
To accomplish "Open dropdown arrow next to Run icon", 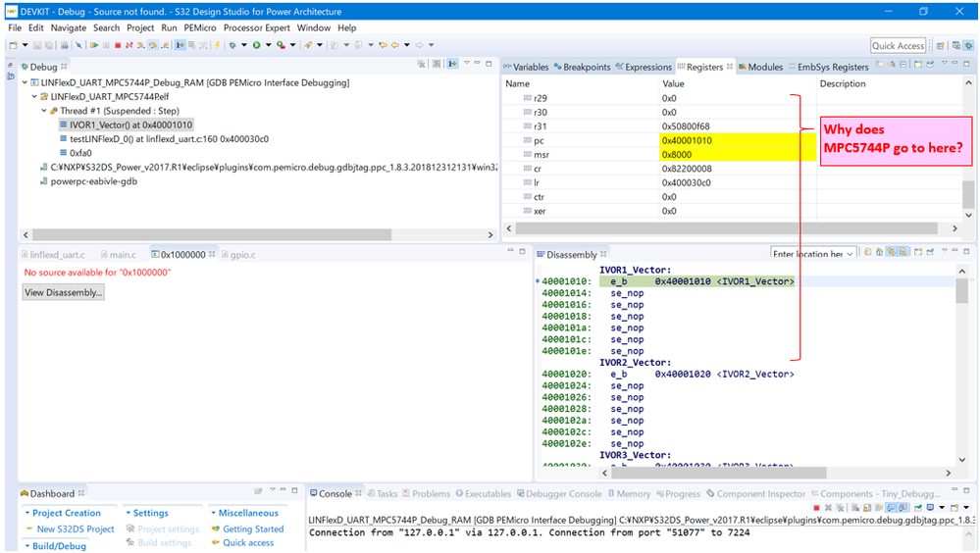I will (x=267, y=45).
